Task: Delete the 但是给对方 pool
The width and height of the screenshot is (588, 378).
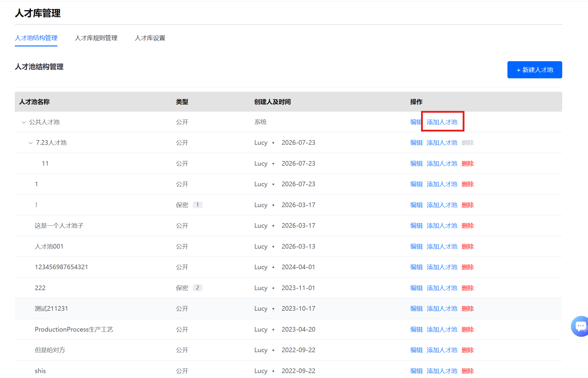Action: click(468, 350)
